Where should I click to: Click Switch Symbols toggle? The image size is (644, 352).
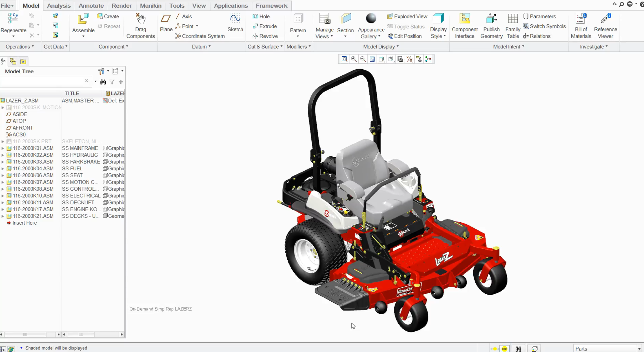(544, 26)
